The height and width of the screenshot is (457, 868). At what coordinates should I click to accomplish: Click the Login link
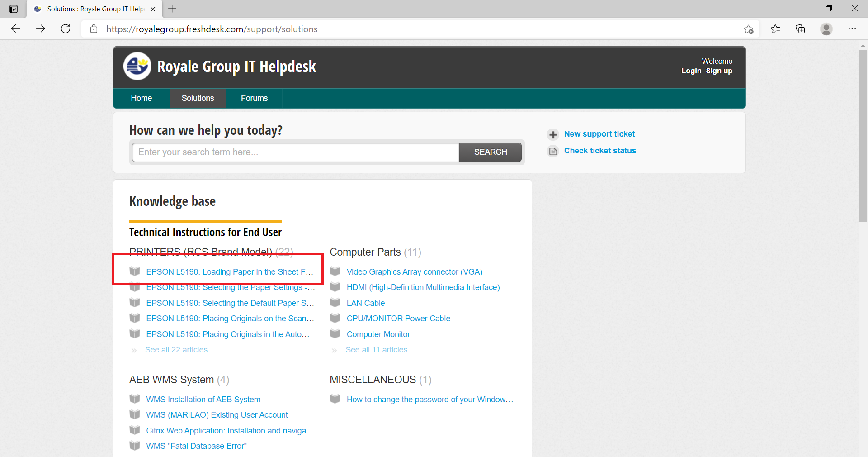tap(691, 71)
